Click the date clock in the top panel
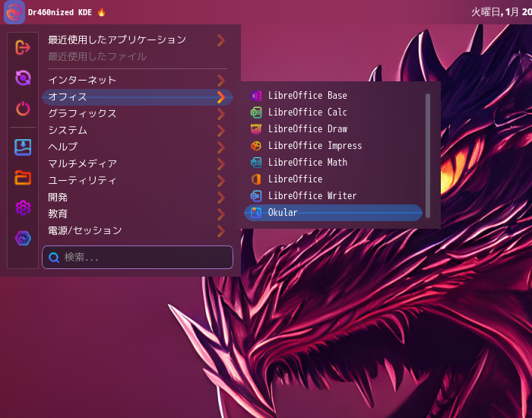This screenshot has height=418, width=532. (502, 12)
